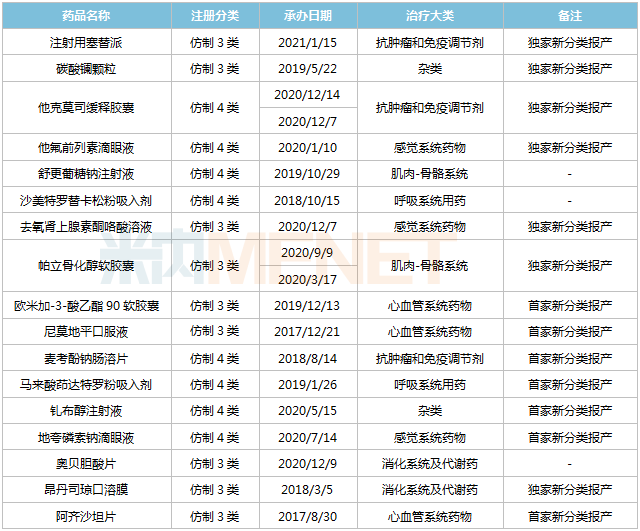This screenshot has height=531, width=640.
Task: Select the 沙美特罗替卡松粉吸入剂 cell
Action: (x=85, y=199)
